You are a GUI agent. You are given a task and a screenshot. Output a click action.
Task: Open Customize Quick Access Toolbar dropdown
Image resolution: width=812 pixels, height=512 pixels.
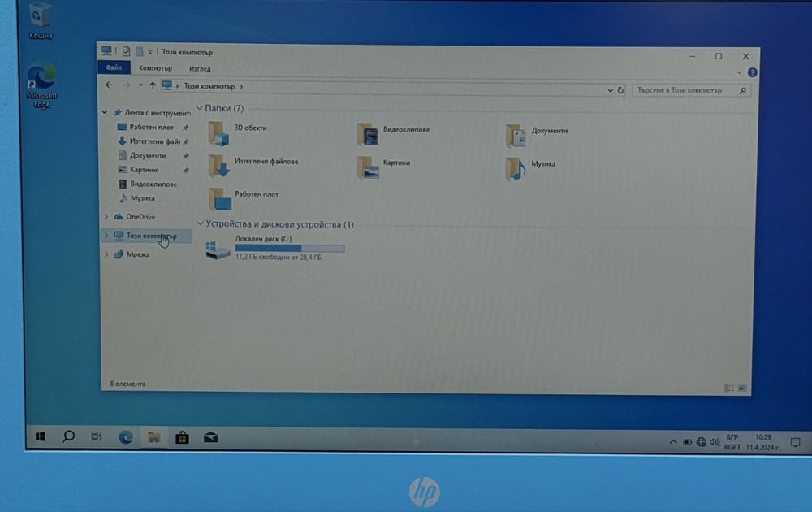pos(150,52)
